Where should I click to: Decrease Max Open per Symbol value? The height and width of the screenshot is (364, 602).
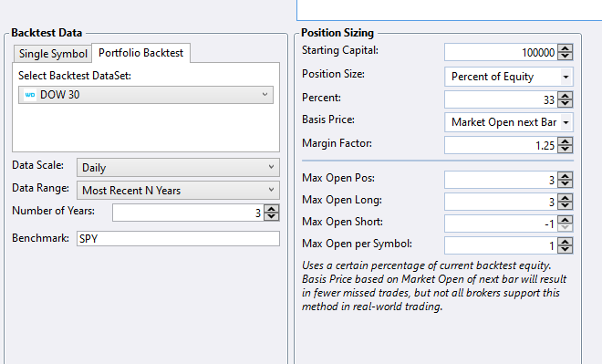(x=566, y=249)
